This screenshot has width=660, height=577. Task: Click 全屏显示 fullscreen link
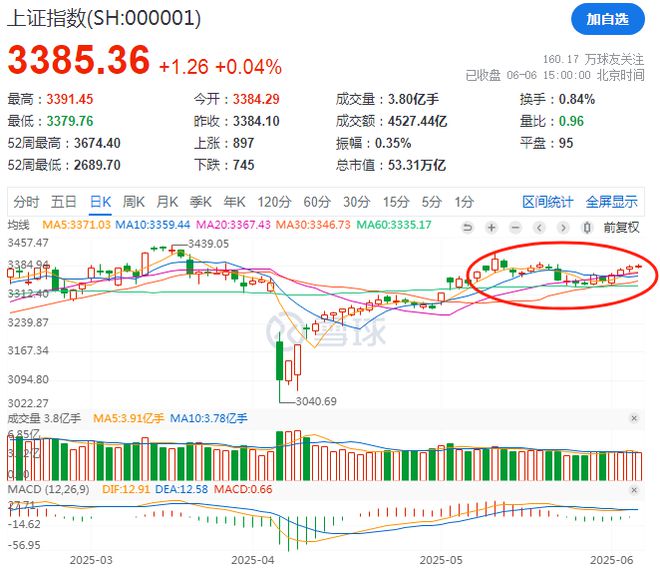612,202
